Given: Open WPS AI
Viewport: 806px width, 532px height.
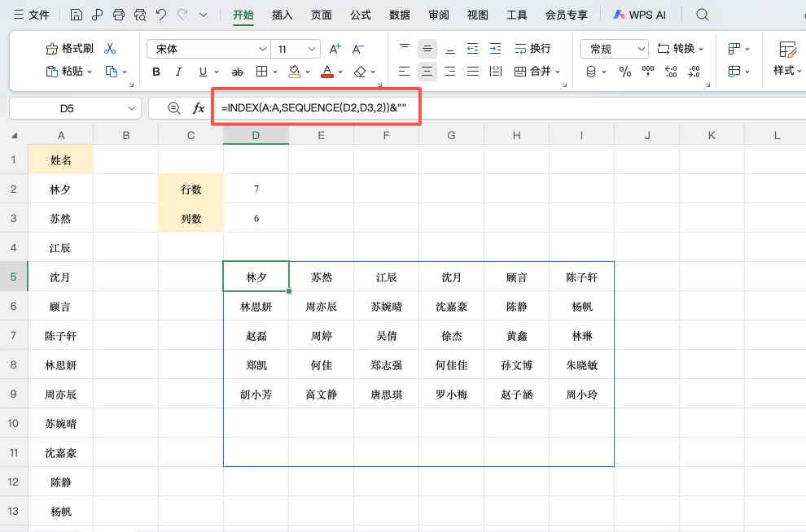Looking at the screenshot, I should pos(639,15).
